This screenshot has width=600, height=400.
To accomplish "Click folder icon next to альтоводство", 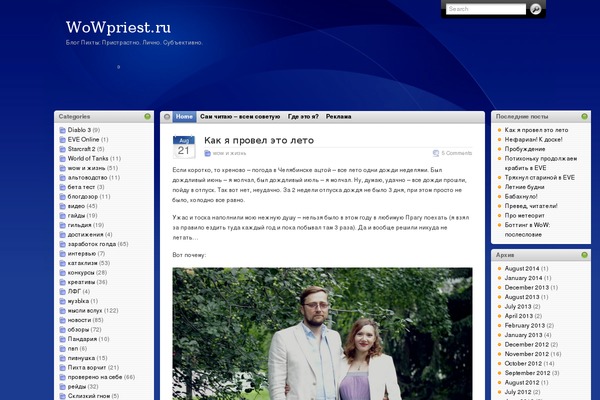I will [63, 178].
